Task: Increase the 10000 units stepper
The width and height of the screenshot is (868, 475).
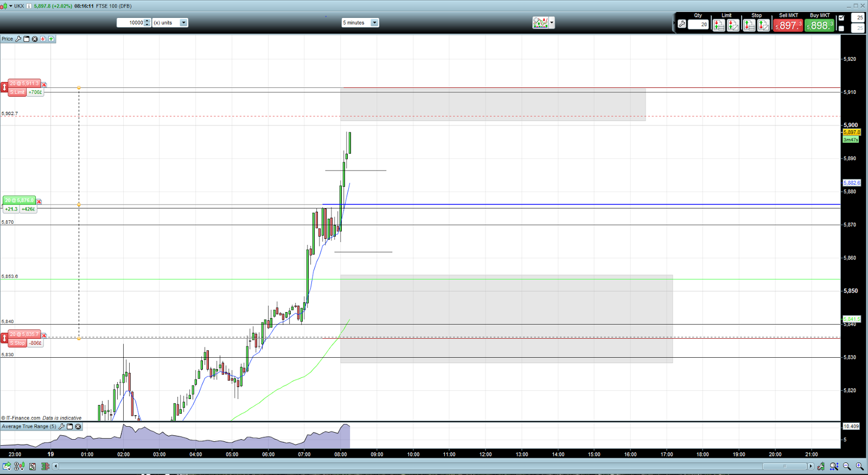Action: coord(147,21)
